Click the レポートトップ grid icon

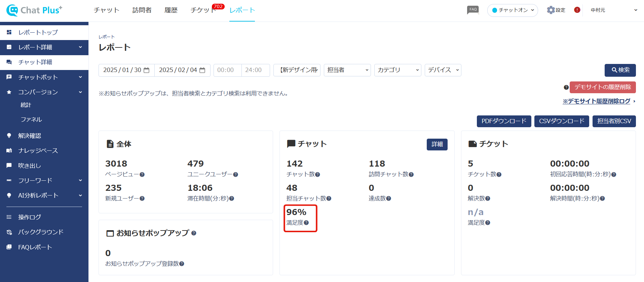pos(9,32)
